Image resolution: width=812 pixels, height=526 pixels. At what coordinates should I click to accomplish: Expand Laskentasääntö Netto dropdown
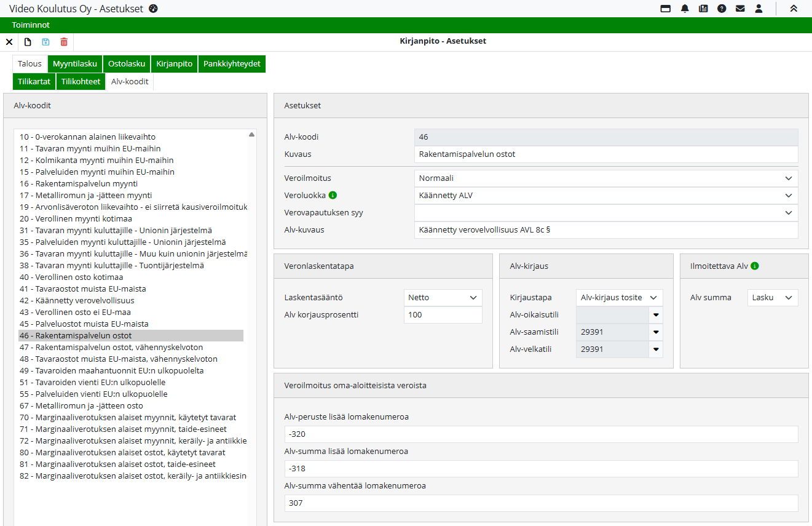pos(443,298)
